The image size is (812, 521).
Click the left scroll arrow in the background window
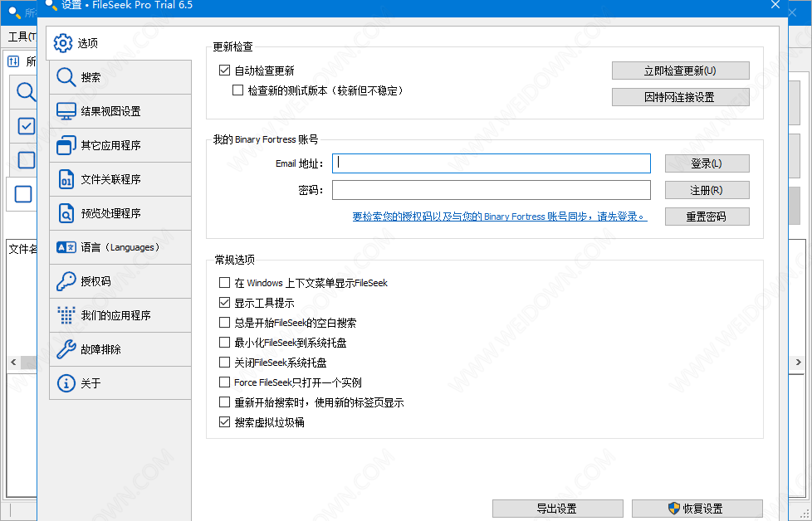[13, 363]
